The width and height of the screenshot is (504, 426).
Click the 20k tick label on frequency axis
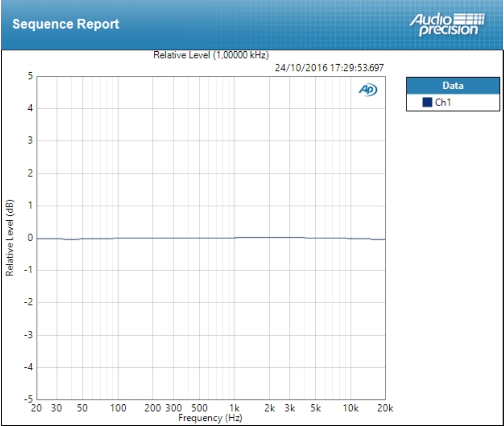[385, 408]
